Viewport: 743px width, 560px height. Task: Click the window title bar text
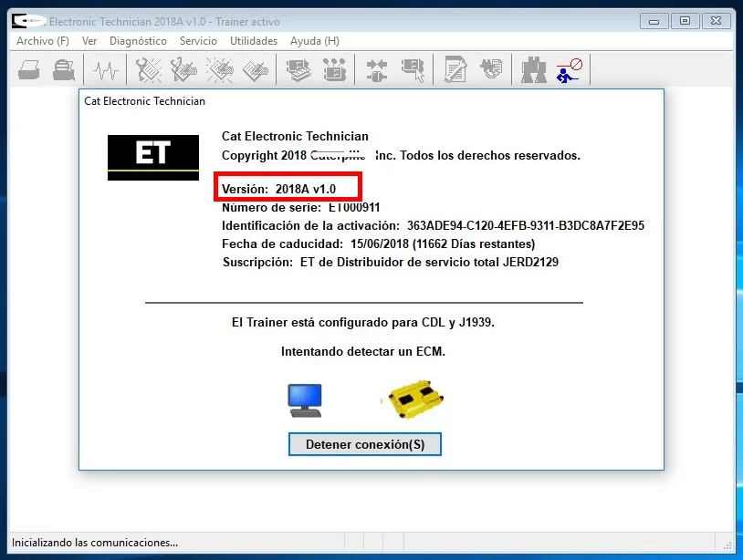(x=164, y=22)
